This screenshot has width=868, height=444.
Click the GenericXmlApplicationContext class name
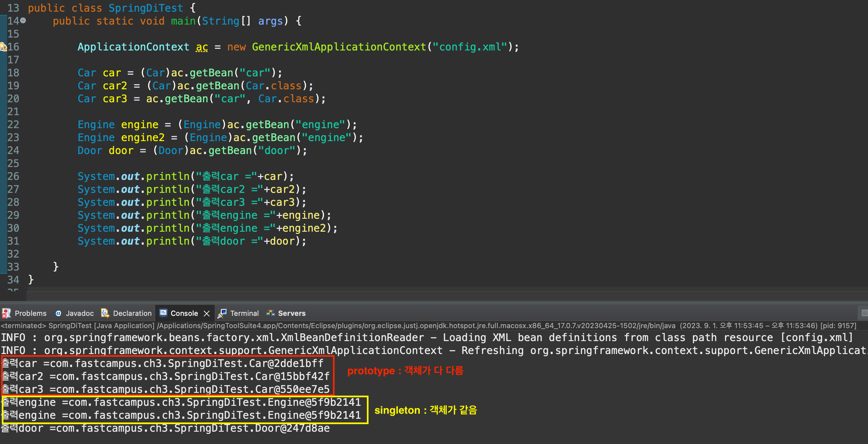point(339,47)
